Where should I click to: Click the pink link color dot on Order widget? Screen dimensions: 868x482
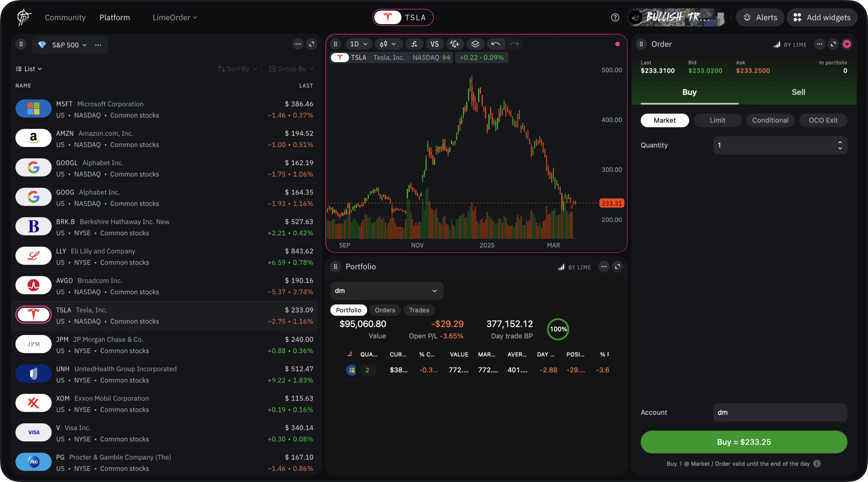coord(847,44)
